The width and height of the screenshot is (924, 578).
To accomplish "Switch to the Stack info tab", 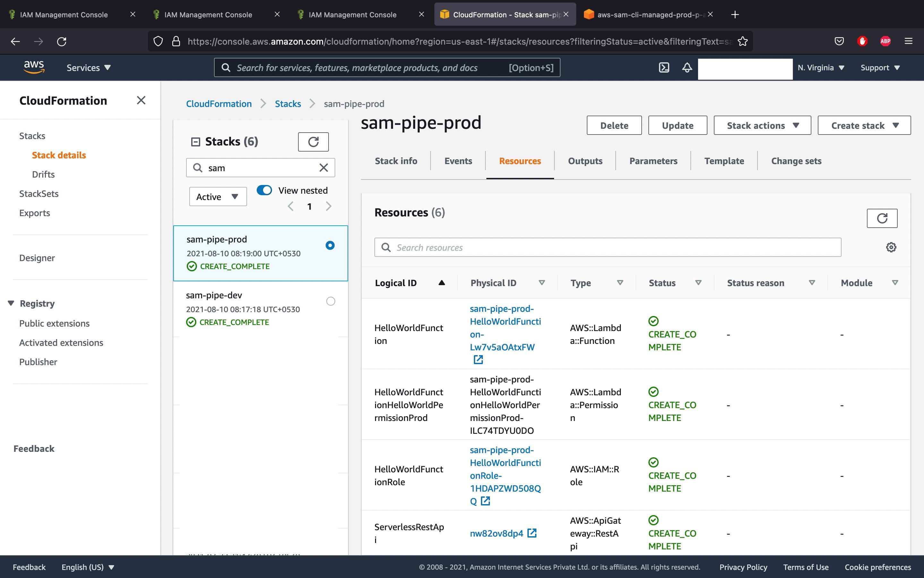I will (x=396, y=161).
